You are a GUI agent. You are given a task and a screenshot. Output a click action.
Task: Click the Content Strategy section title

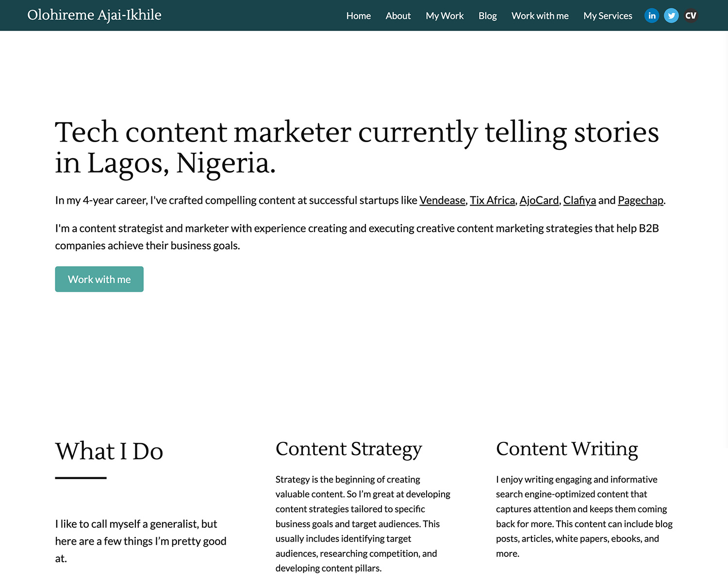[x=348, y=449]
